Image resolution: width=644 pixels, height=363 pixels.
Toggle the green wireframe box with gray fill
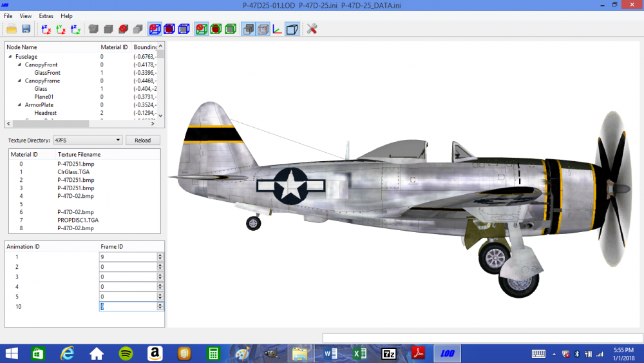point(231,29)
